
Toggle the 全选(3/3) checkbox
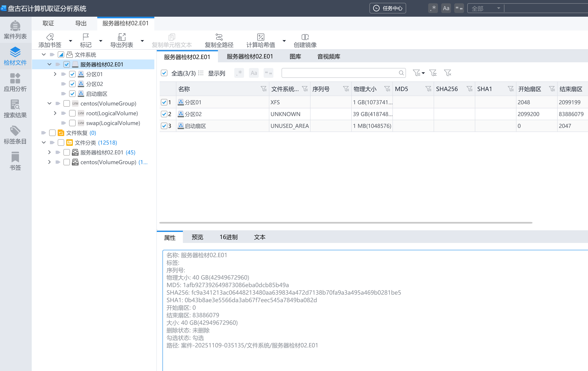point(164,73)
